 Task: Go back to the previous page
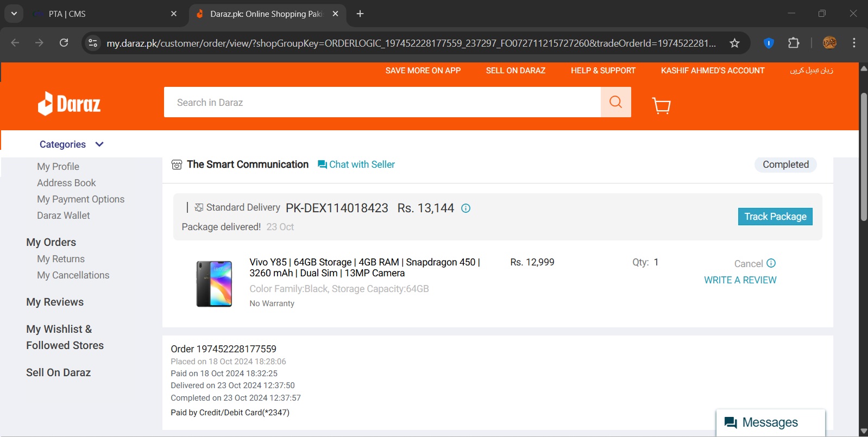pyautogui.click(x=15, y=43)
